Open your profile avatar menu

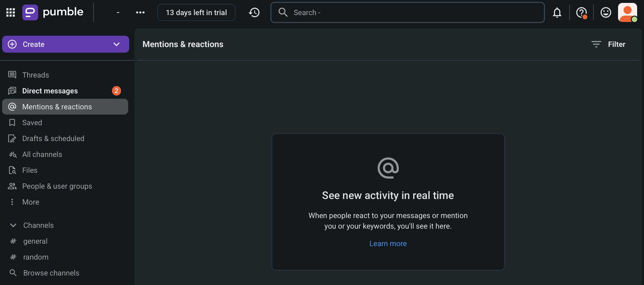coord(628,12)
